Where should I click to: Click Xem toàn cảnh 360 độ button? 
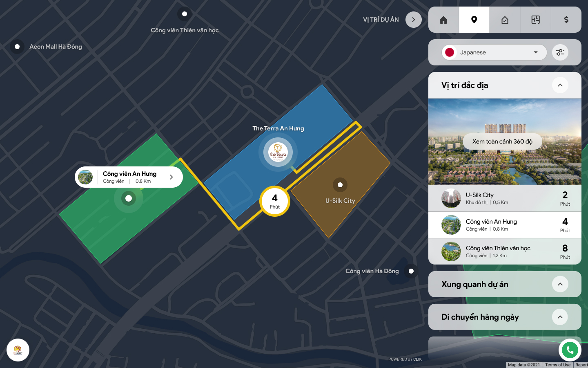tap(502, 141)
